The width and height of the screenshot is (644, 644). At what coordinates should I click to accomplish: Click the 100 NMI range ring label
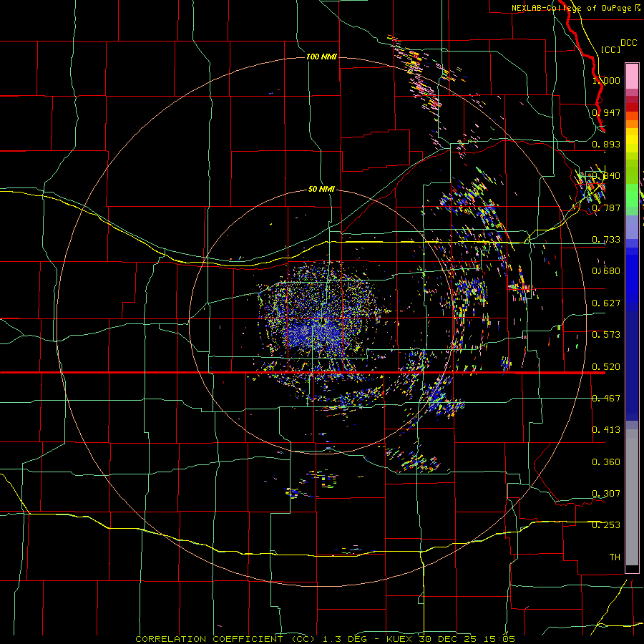tap(321, 57)
